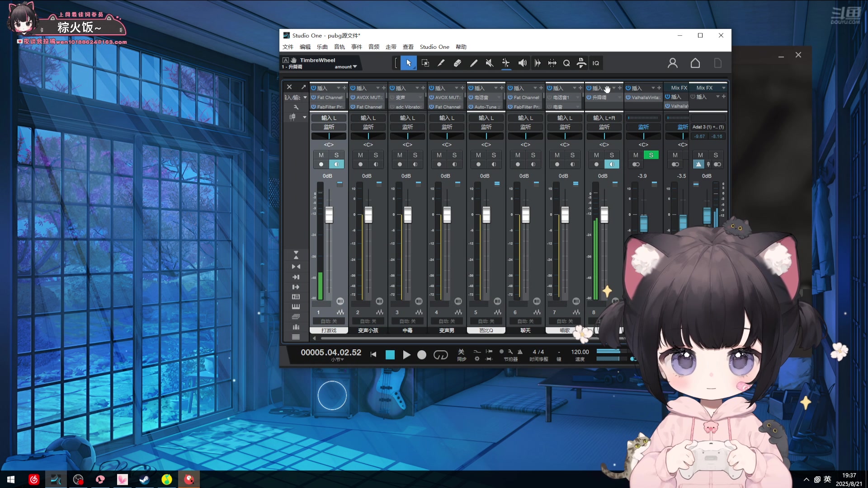Select the 变声小孩 channel name label
Screen dimensions: 868x488
(368, 331)
